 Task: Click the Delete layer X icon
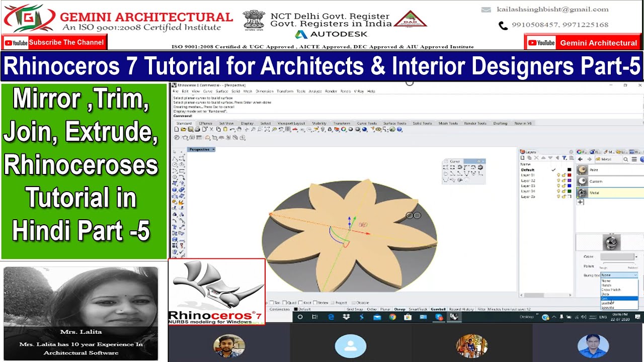coord(536,158)
